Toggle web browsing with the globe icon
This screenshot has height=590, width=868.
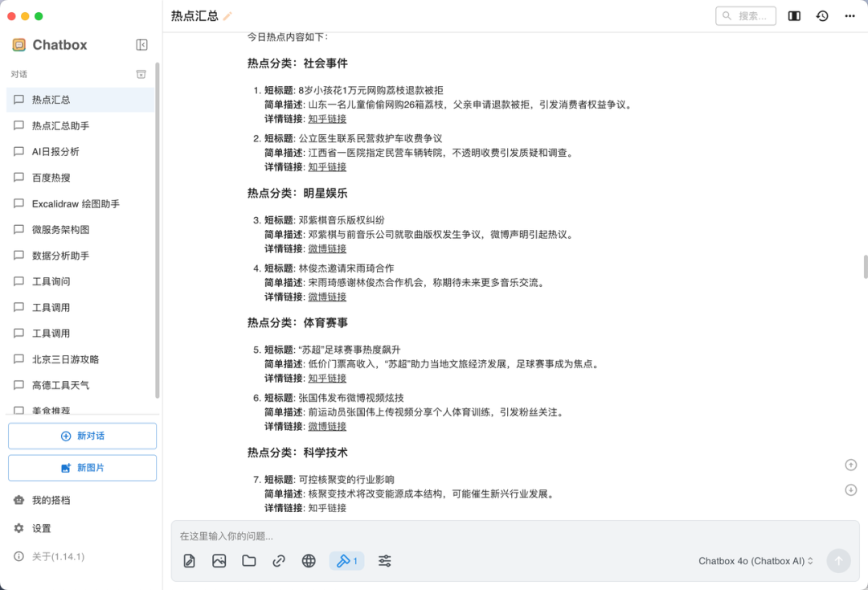click(x=309, y=560)
